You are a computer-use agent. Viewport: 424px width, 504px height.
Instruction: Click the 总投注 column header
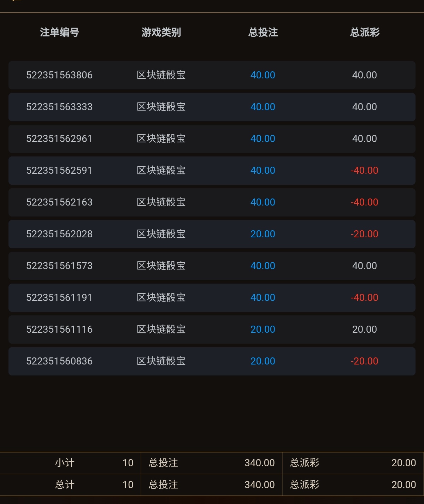click(263, 32)
